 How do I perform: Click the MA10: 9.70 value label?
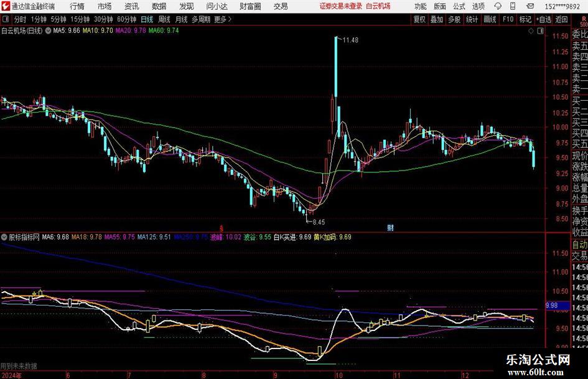(x=98, y=30)
